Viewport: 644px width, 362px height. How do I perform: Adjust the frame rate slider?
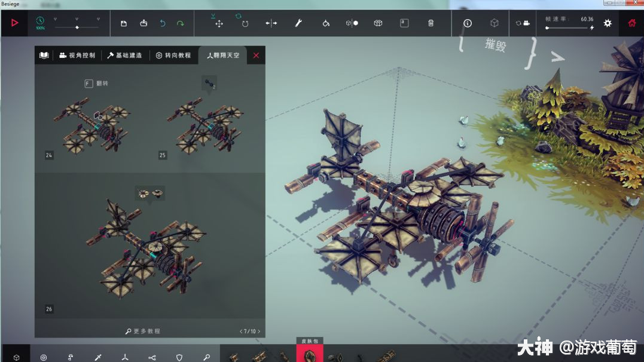pyautogui.click(x=567, y=28)
